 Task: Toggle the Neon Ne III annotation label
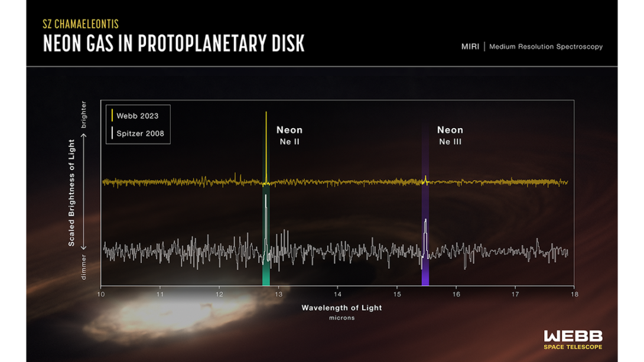tap(450, 135)
